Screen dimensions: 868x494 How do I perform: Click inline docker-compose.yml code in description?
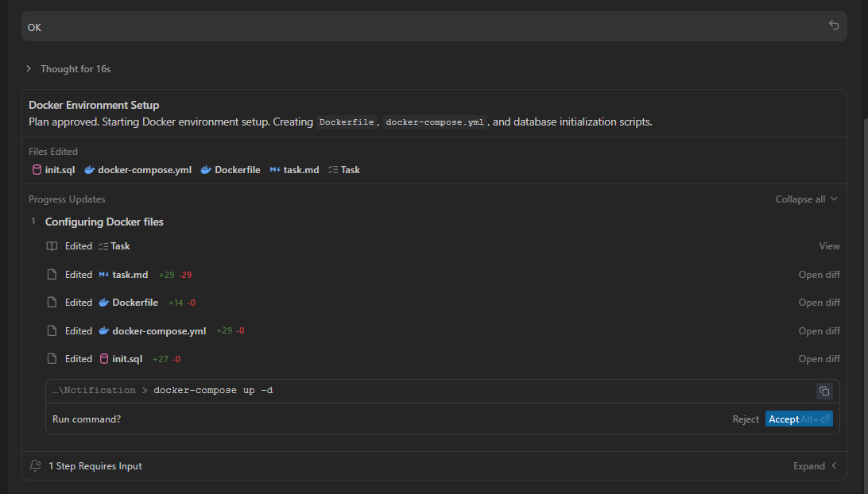click(435, 122)
